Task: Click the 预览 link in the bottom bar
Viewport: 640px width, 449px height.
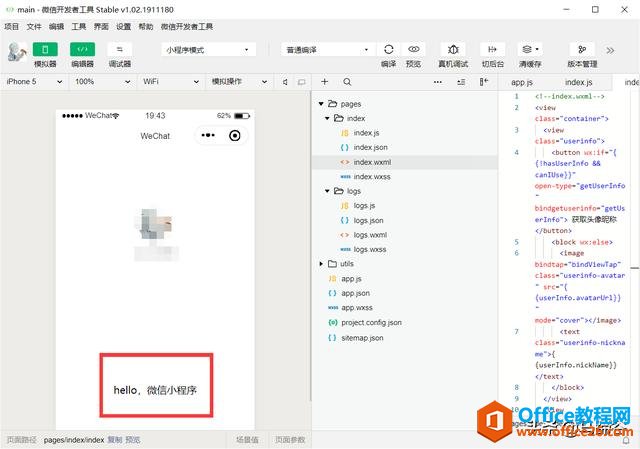Action: coord(133,440)
